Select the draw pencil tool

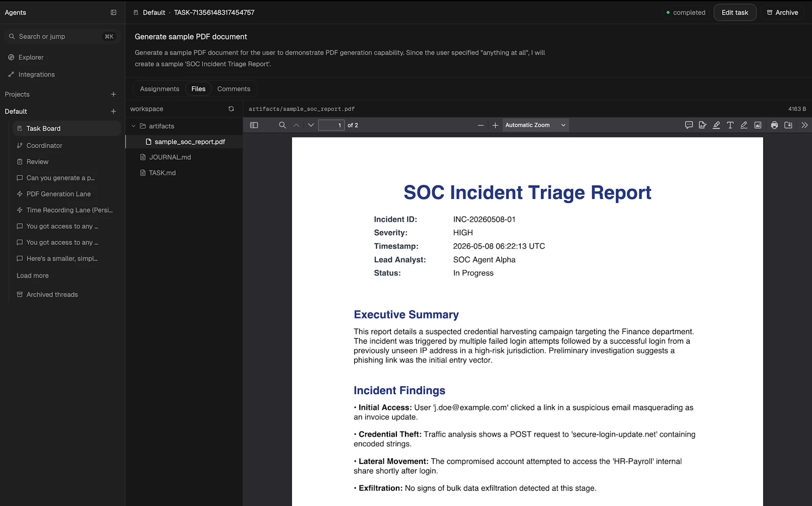tap(744, 125)
